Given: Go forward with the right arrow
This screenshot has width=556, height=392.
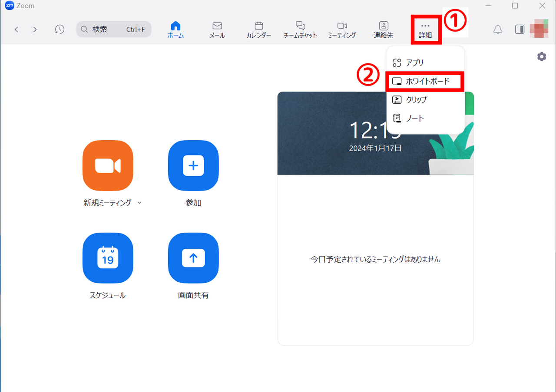Looking at the screenshot, I should click(35, 30).
